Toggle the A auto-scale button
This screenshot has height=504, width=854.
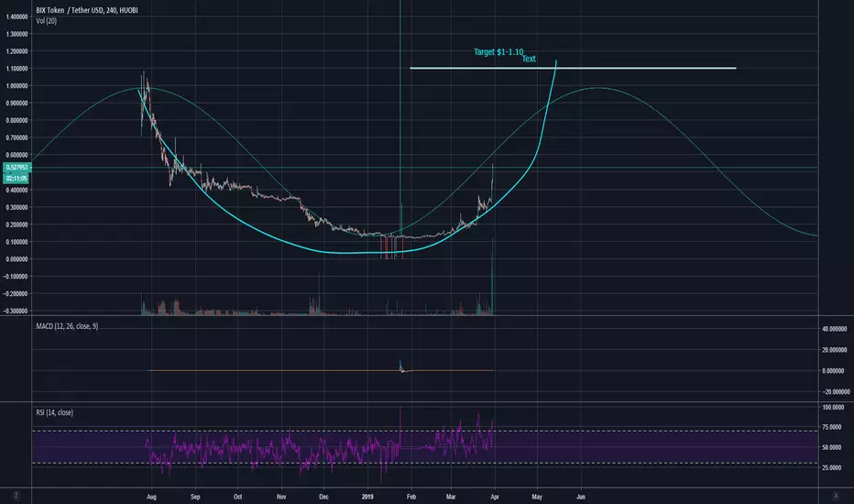[836, 496]
